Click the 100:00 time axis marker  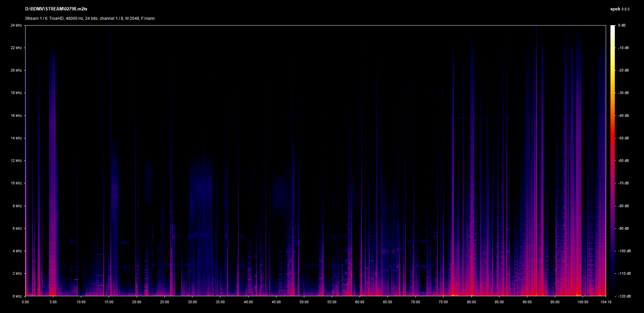coord(583,302)
